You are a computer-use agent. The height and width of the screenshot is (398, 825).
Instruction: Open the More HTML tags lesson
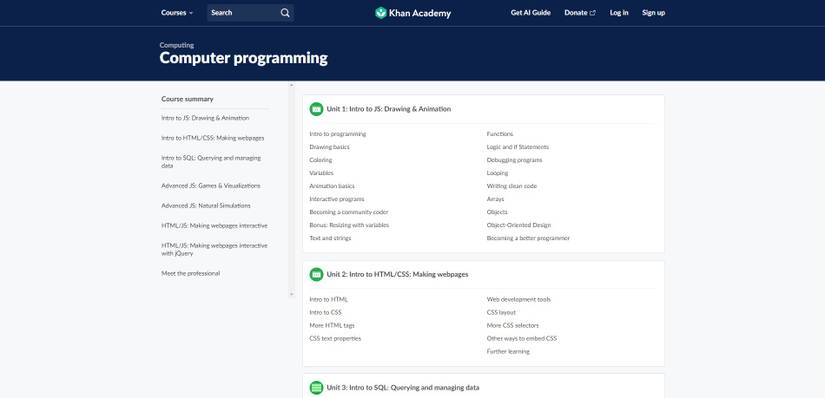(332, 326)
